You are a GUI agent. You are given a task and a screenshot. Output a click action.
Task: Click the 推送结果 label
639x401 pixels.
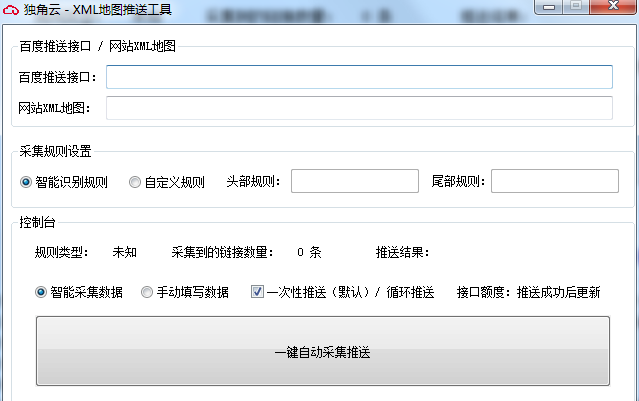click(408, 253)
